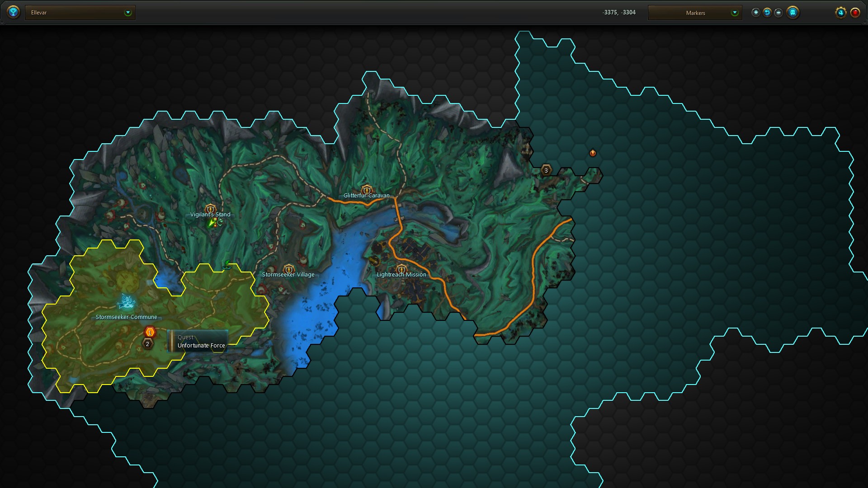This screenshot has width=868, height=488.
Task: Open the Ellevar zone dropdown
Action: (80, 13)
